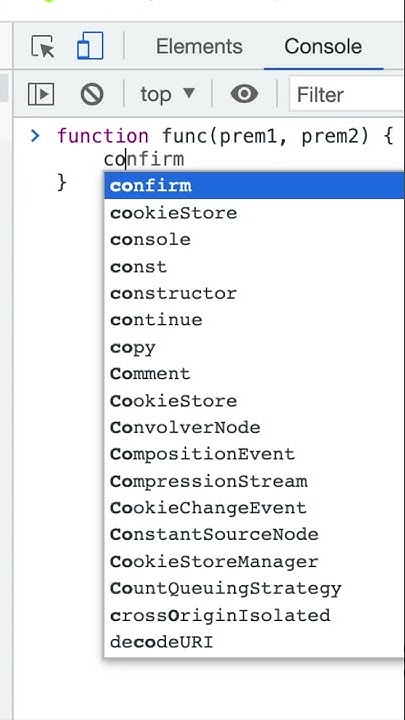Choose the const keyword suggestion
The image size is (405, 720).
coord(254,266)
